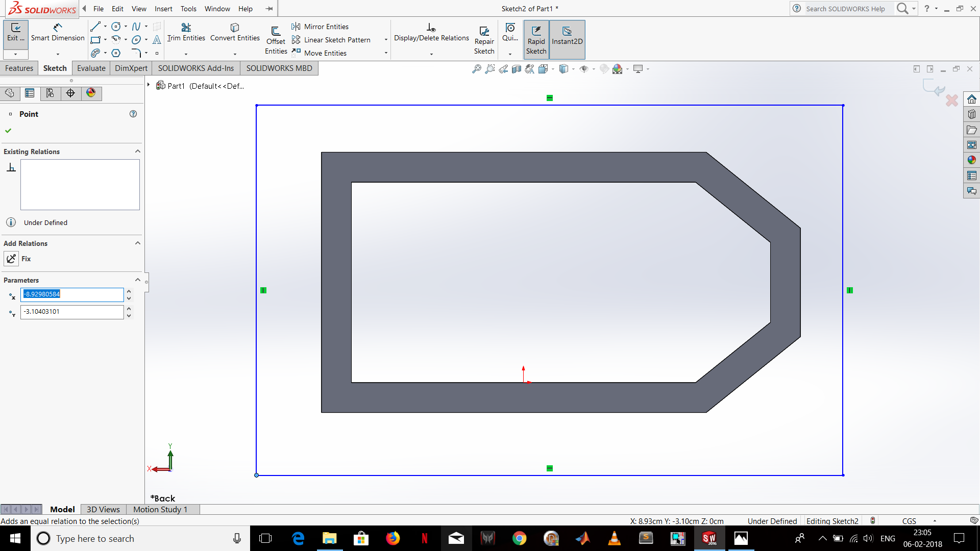Collapse the Parameters section
This screenshot has height=551, width=980.
tap(137, 280)
